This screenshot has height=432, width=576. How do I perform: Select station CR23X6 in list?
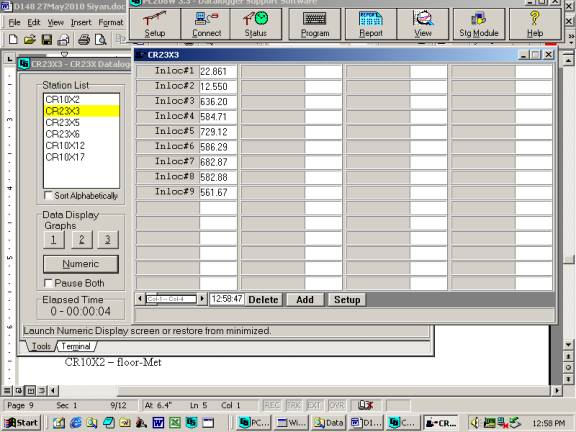coord(82,134)
